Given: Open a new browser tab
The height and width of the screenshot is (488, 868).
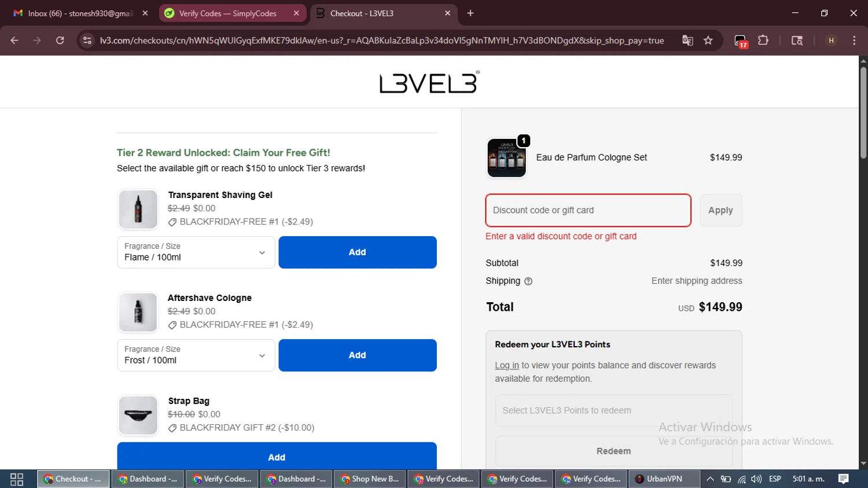Looking at the screenshot, I should (470, 13).
